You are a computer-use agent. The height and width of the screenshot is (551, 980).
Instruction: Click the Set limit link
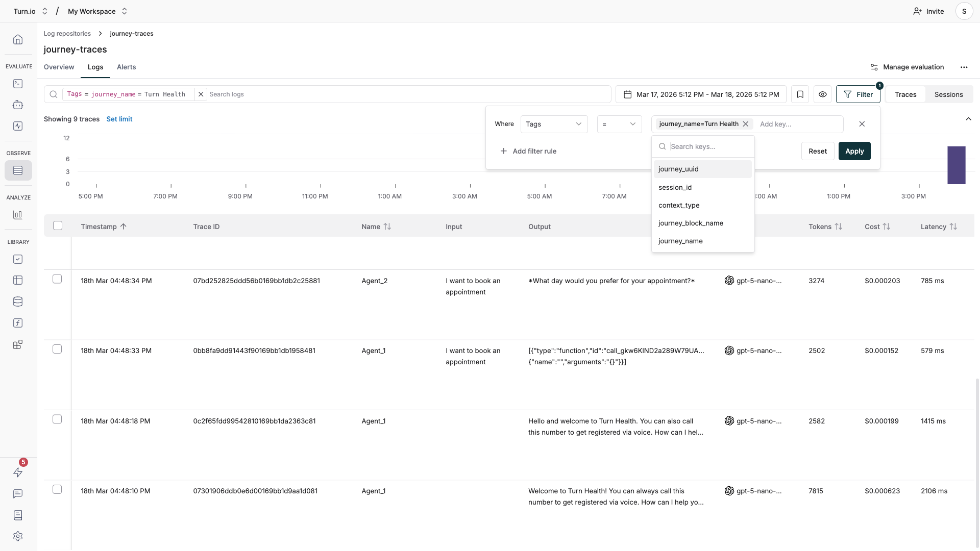(x=119, y=119)
